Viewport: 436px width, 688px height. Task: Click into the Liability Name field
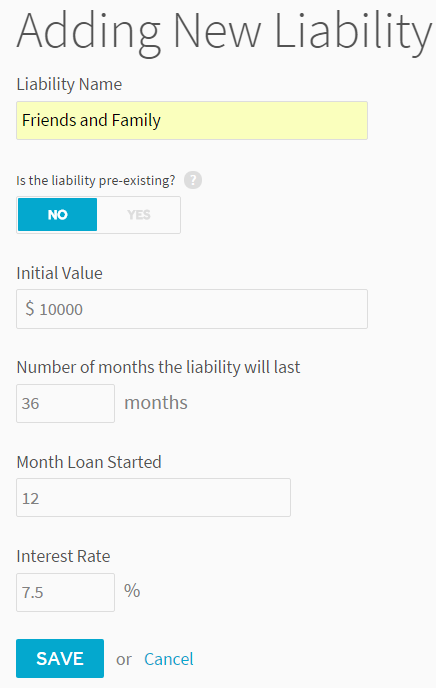point(192,121)
